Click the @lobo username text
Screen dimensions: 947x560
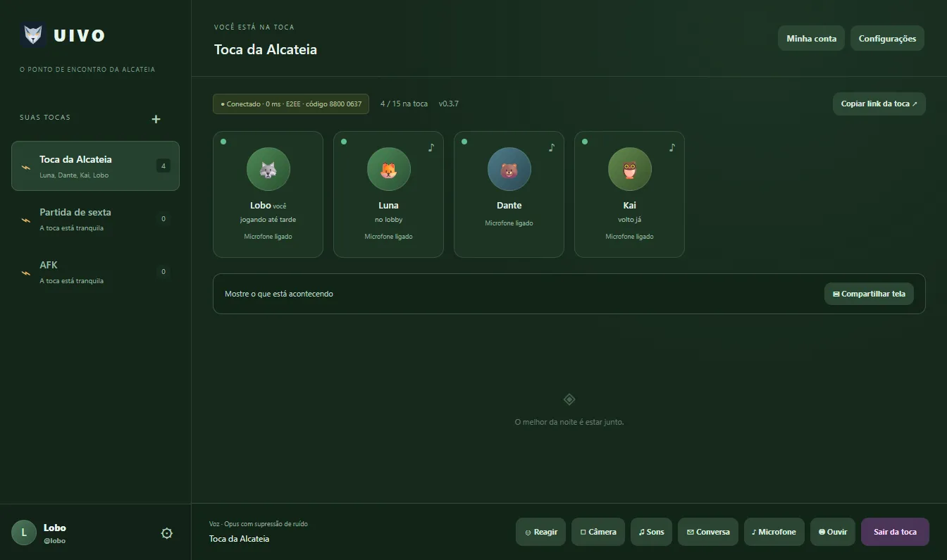54,541
